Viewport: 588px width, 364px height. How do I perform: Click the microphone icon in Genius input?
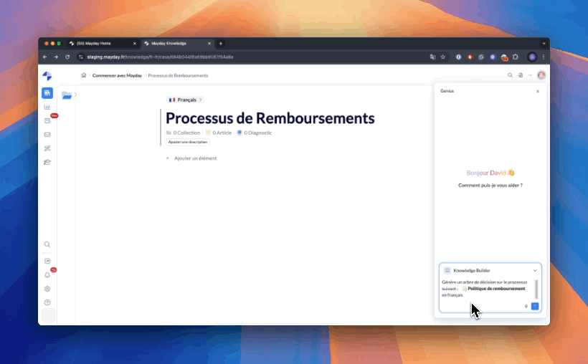[526, 306]
